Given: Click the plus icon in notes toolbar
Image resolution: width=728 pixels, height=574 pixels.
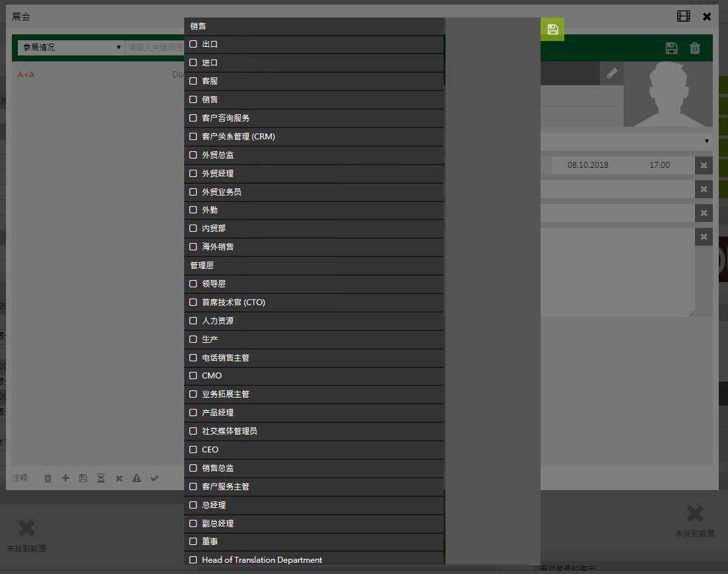Looking at the screenshot, I should click(65, 478).
